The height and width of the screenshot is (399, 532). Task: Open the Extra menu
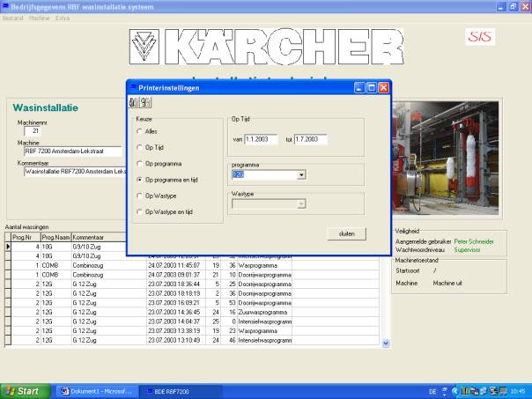[x=63, y=18]
